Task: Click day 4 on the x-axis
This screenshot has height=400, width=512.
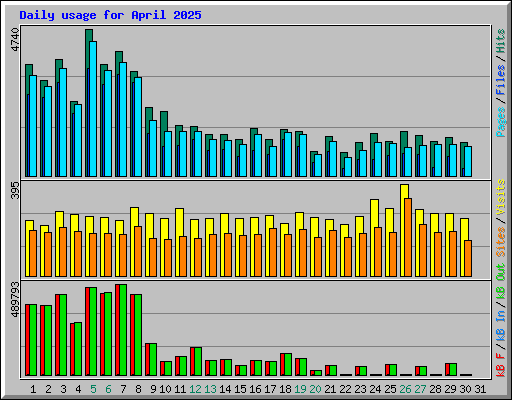Action: pos(78,389)
